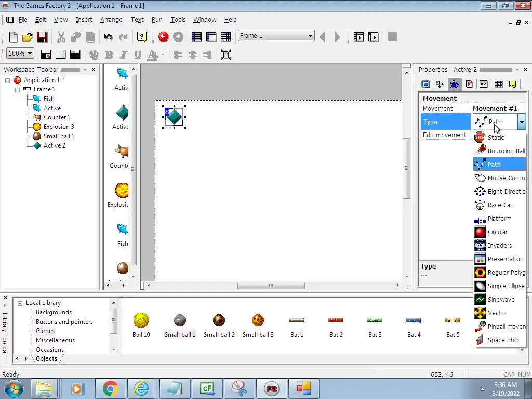
Task: Click the Cut scissors icon
Action: coord(61,37)
